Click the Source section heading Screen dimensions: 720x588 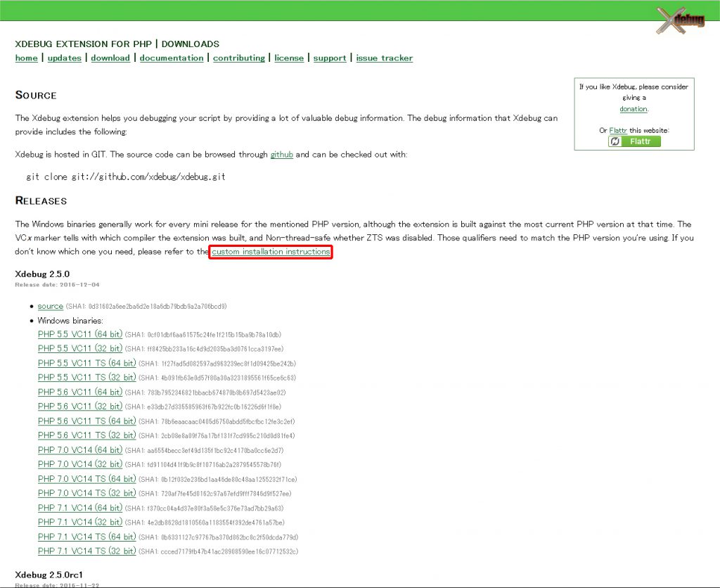(x=36, y=95)
